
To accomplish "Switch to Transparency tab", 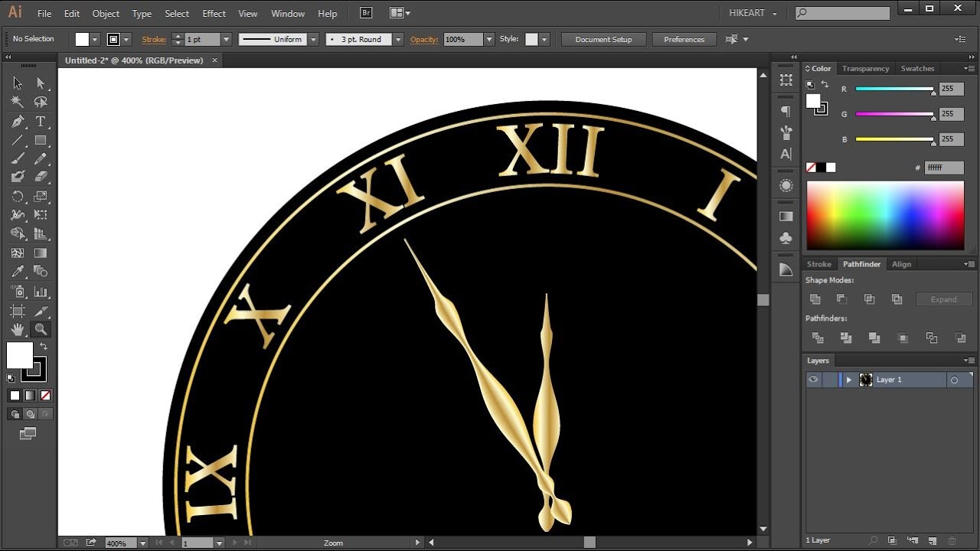I will tap(865, 69).
